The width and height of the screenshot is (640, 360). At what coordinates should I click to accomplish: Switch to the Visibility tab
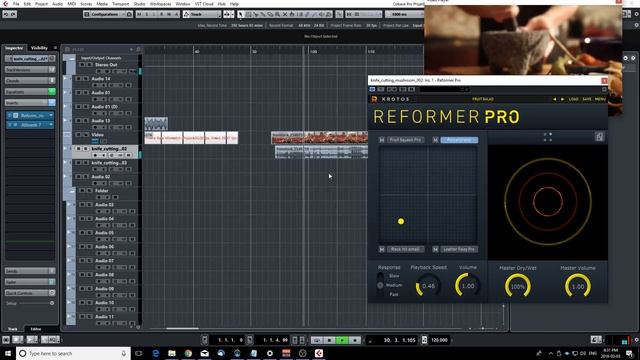pos(39,48)
